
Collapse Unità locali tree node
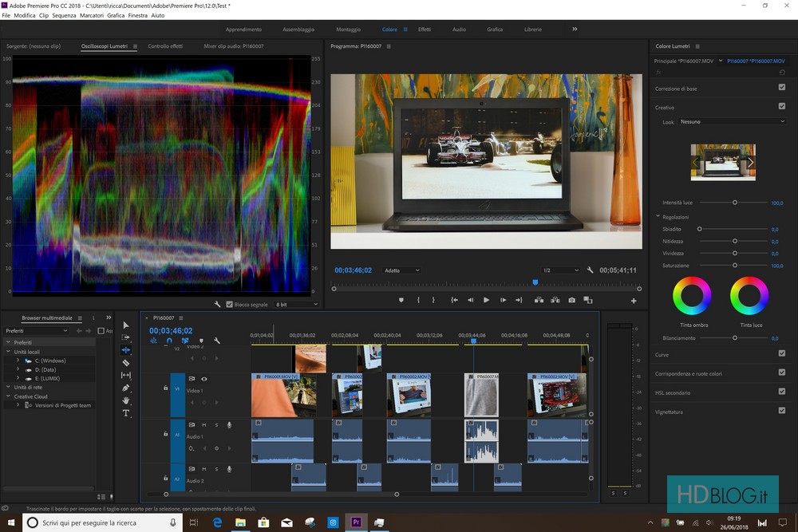(8, 351)
